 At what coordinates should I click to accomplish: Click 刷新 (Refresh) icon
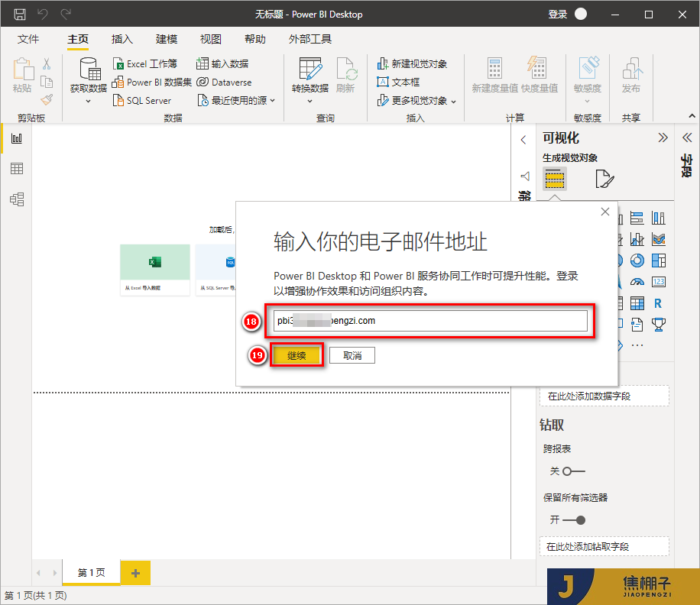[345, 68]
